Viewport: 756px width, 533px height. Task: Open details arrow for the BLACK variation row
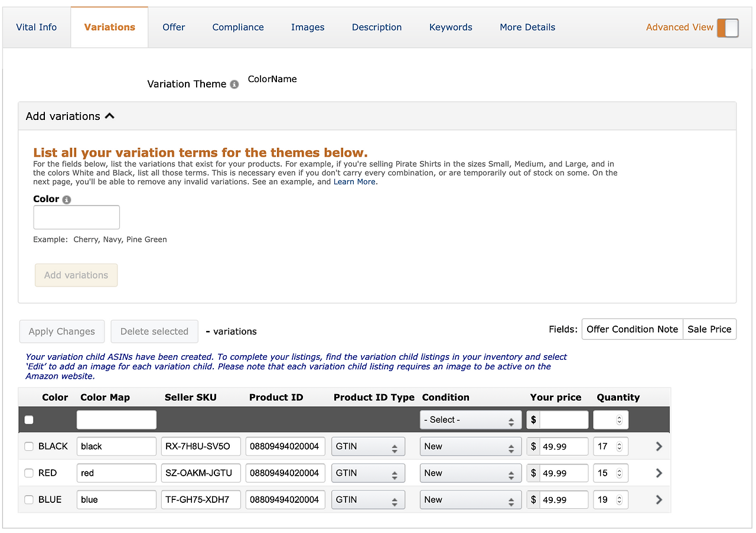pyautogui.click(x=659, y=447)
